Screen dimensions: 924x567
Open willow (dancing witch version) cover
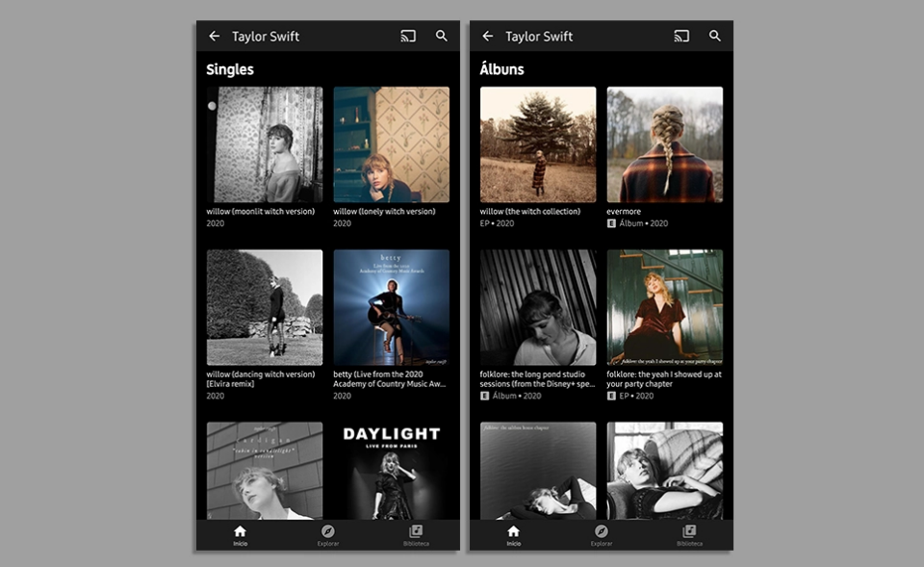click(265, 307)
